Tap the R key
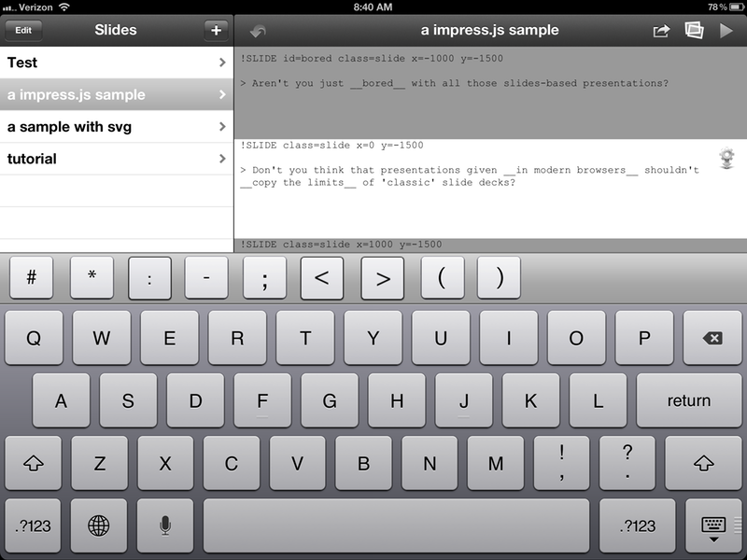 tap(237, 338)
